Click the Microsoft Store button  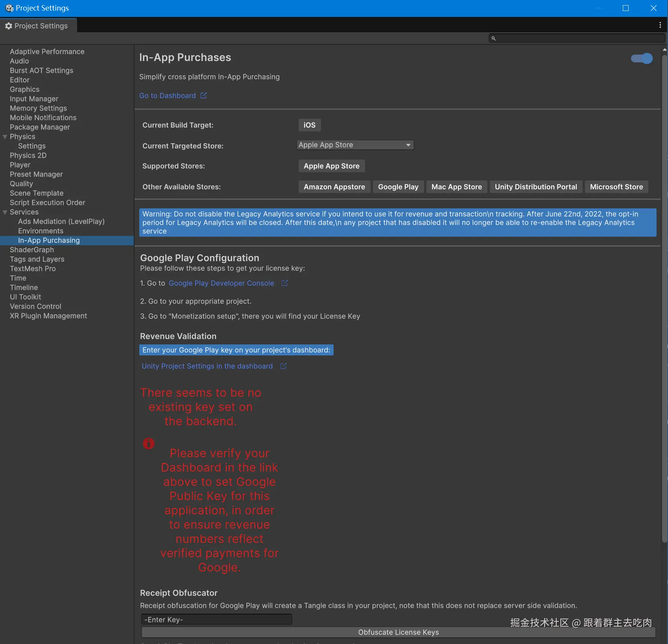tap(616, 187)
